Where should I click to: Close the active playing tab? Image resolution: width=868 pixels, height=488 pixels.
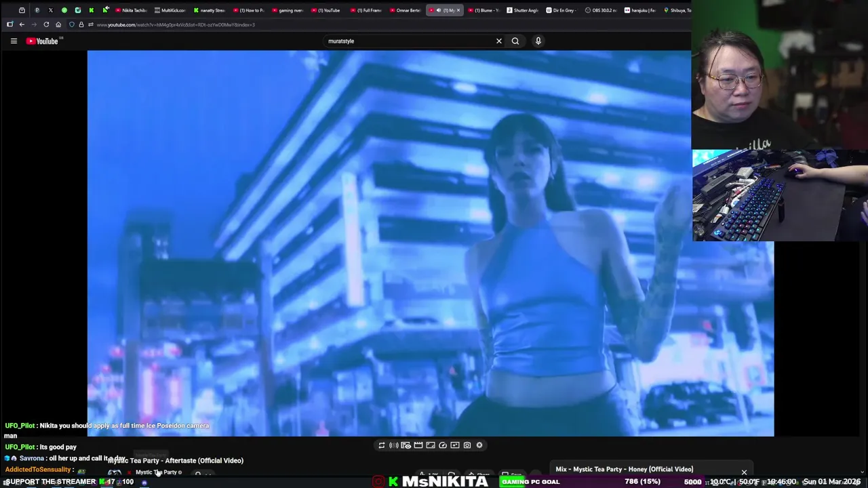pyautogui.click(x=458, y=10)
